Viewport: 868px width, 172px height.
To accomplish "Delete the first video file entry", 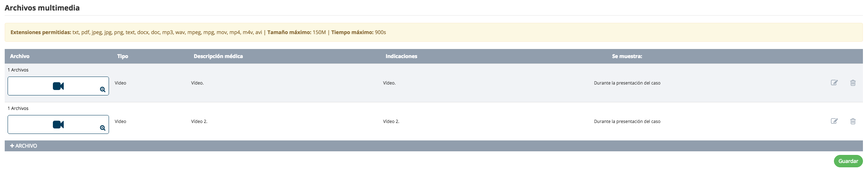I will pyautogui.click(x=853, y=83).
